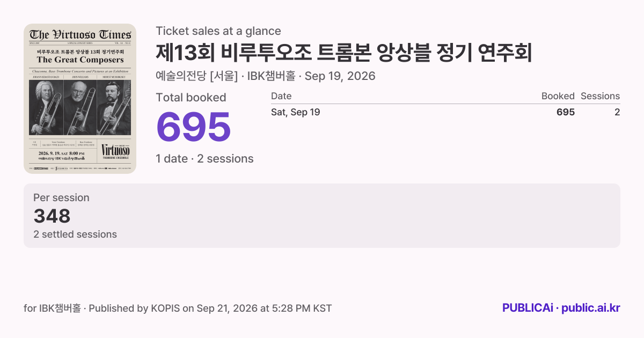
Task: Click the Booked column header
Action: [x=558, y=96]
